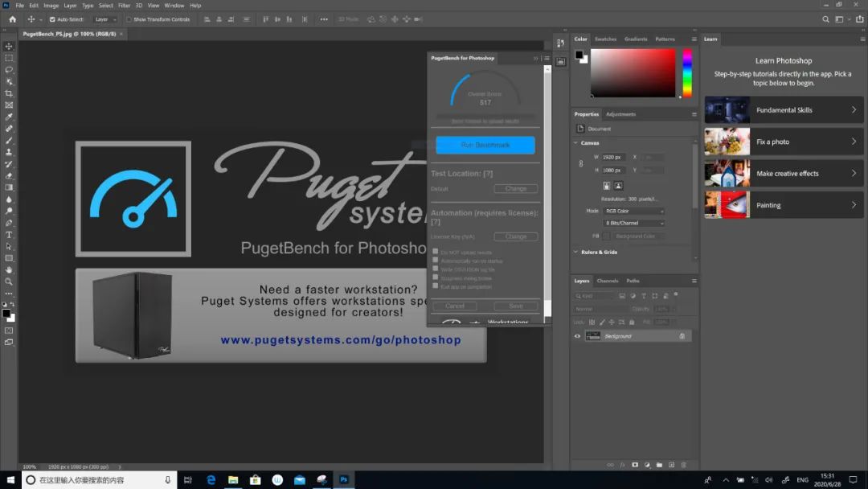Open the Share document icon
This screenshot has width=868, height=489.
point(860,19)
